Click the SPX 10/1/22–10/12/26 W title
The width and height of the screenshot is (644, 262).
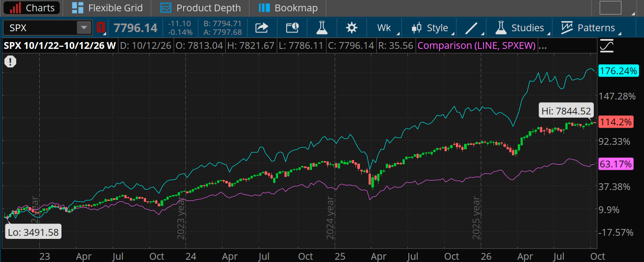(x=60, y=46)
